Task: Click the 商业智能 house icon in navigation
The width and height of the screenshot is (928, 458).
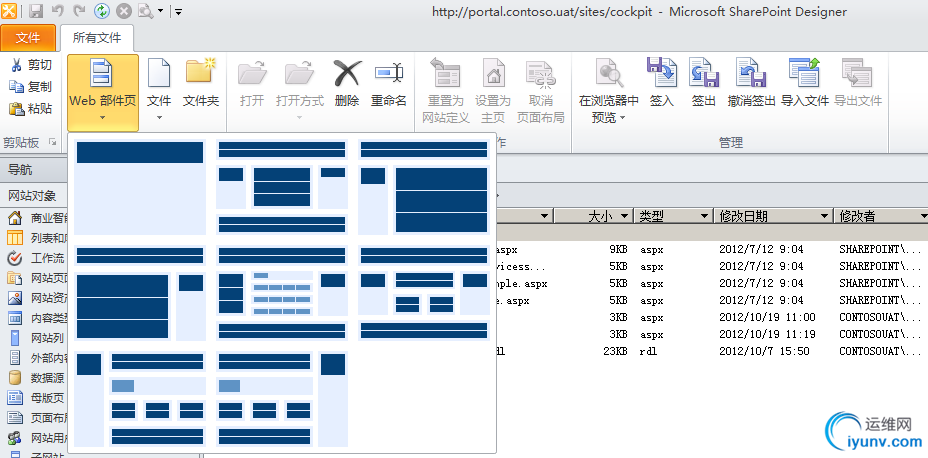Action: (15, 218)
